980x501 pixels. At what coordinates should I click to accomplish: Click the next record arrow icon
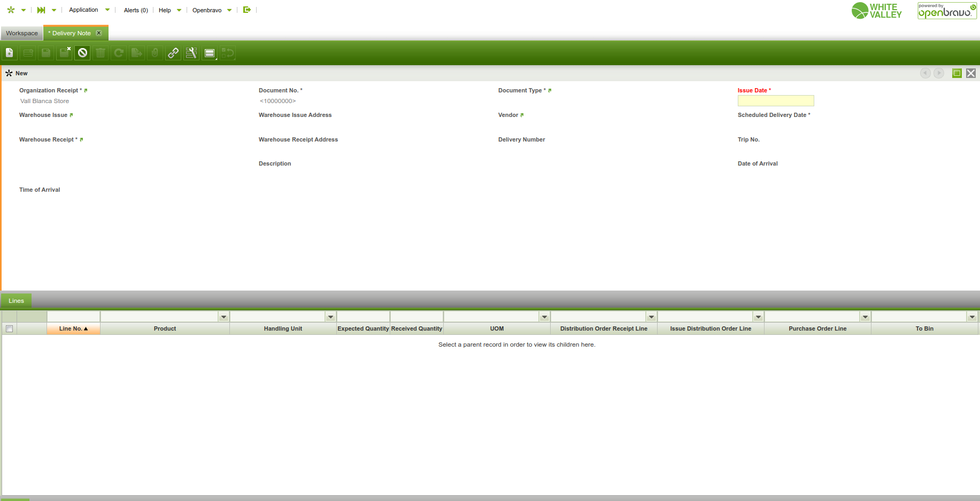point(939,73)
